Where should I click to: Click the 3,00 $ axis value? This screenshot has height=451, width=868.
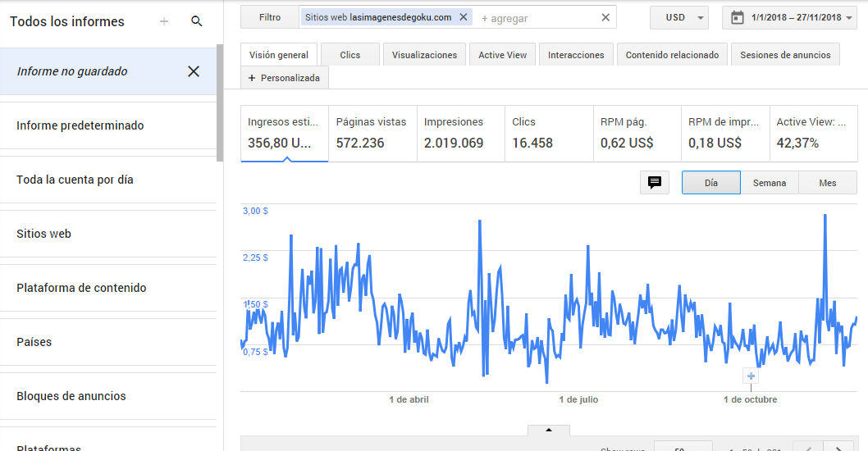click(255, 211)
